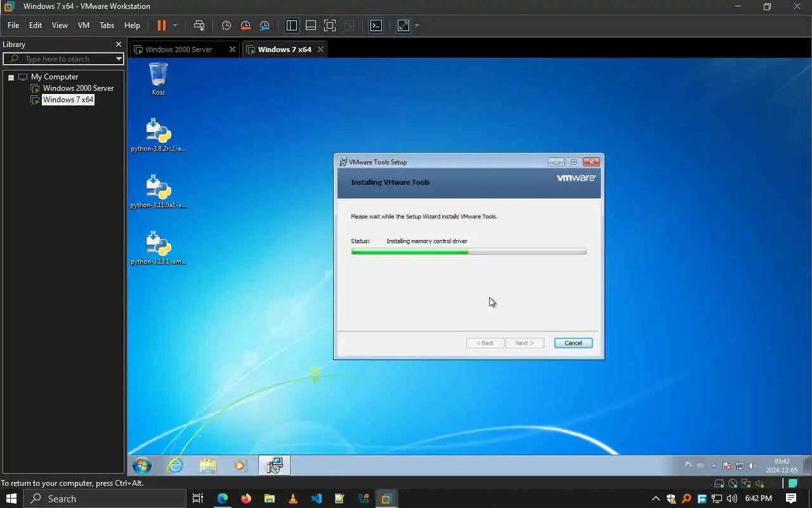Click the guest volume speaker icon
The height and width of the screenshot is (508, 812).
click(752, 465)
